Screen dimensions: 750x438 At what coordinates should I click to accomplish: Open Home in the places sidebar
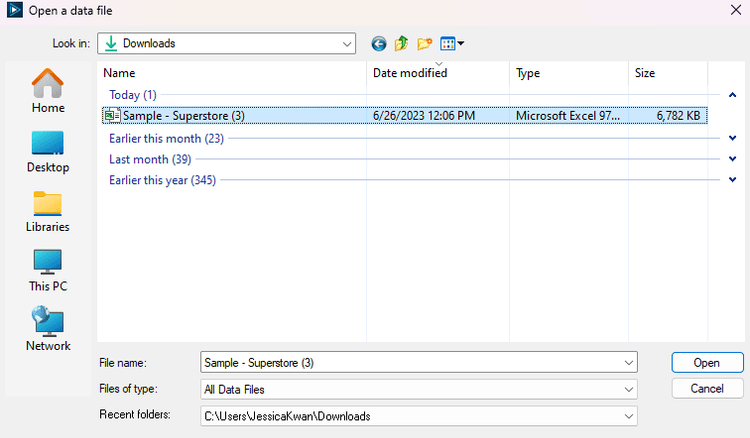coord(48,90)
